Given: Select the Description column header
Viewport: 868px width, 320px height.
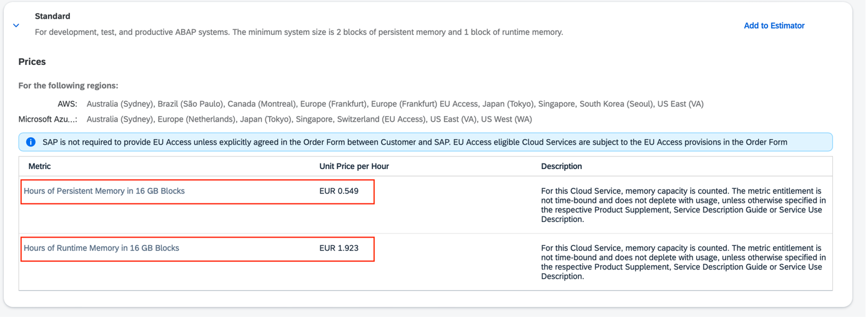Looking at the screenshot, I should (561, 166).
